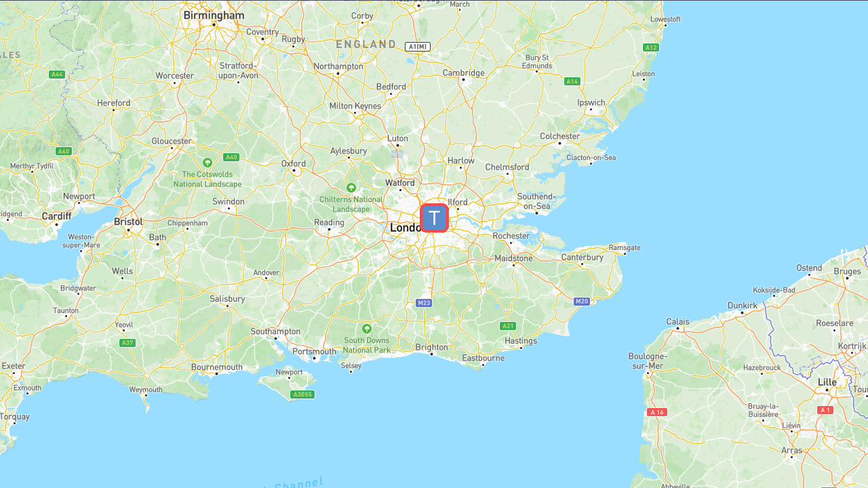Click the Brighton city label
Viewport: 868px width, 488px height.
432,347
